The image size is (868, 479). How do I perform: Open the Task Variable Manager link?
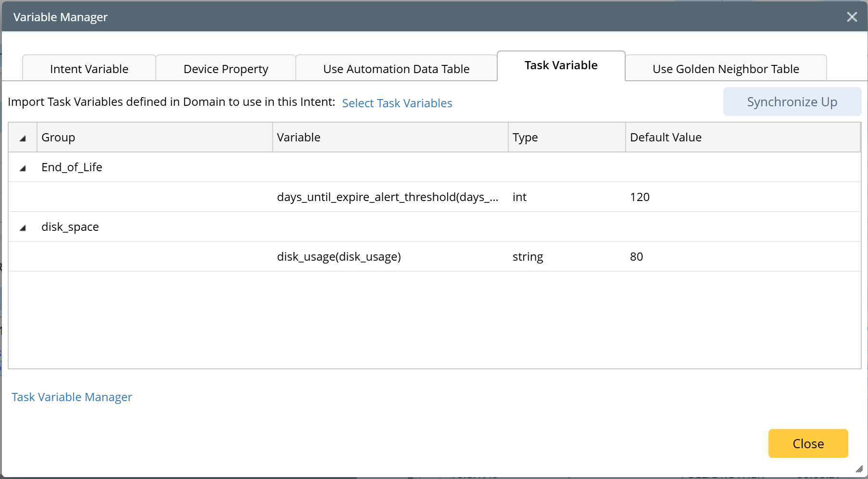tap(72, 397)
